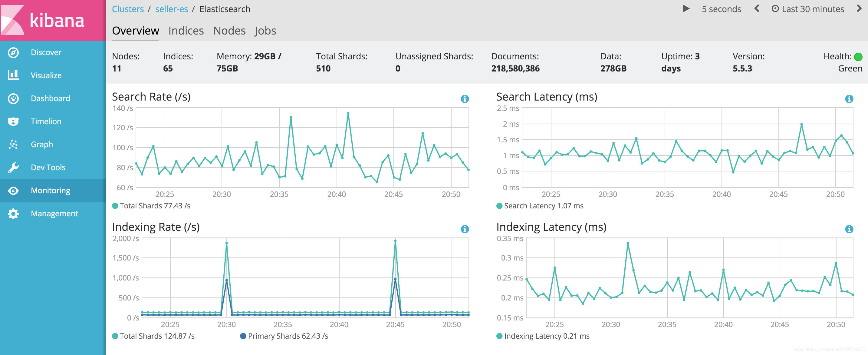The height and width of the screenshot is (355, 868).
Task: Open the 5 seconds refresh interval
Action: (722, 9)
